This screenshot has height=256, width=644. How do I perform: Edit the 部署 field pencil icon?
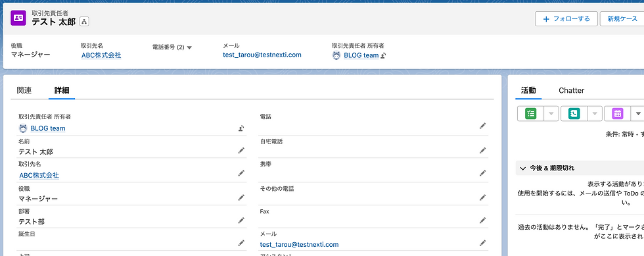pos(241,221)
